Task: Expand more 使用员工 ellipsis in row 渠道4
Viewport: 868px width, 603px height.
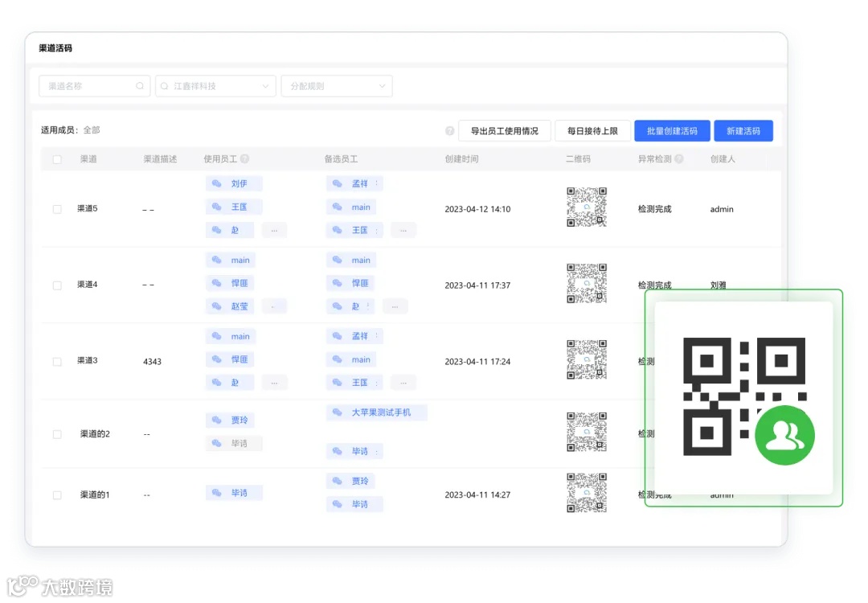Action: pos(274,306)
